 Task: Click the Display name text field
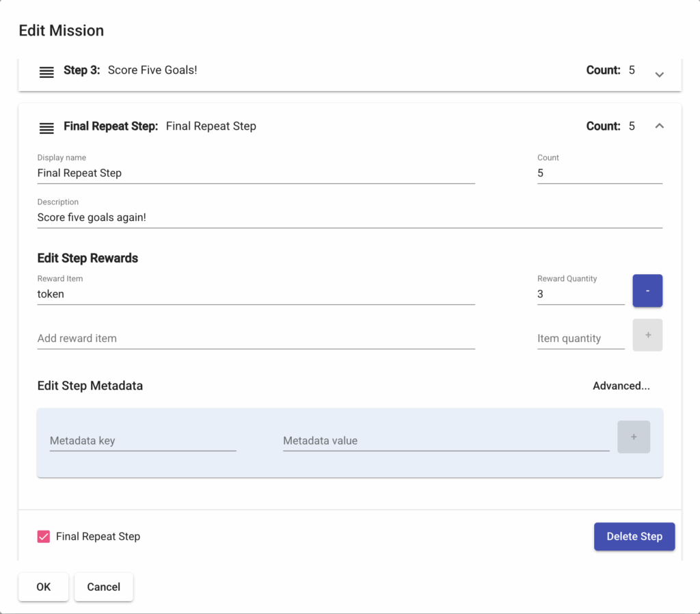pyautogui.click(x=256, y=174)
